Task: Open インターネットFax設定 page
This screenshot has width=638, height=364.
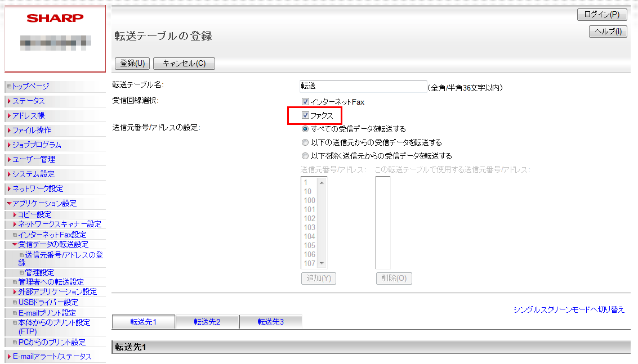Action: pos(52,235)
